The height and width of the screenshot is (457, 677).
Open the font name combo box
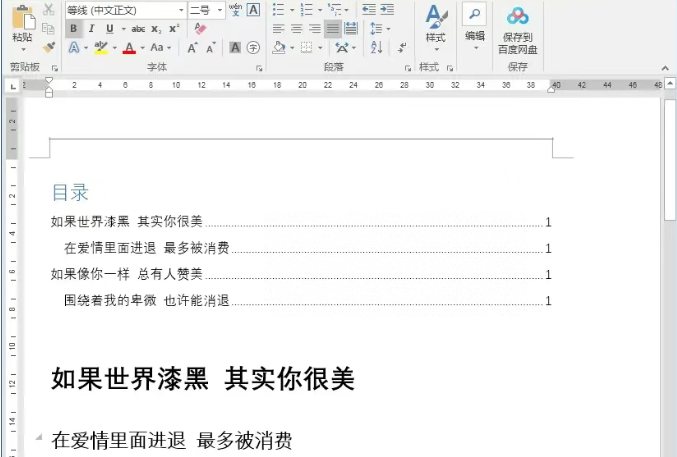126,10
